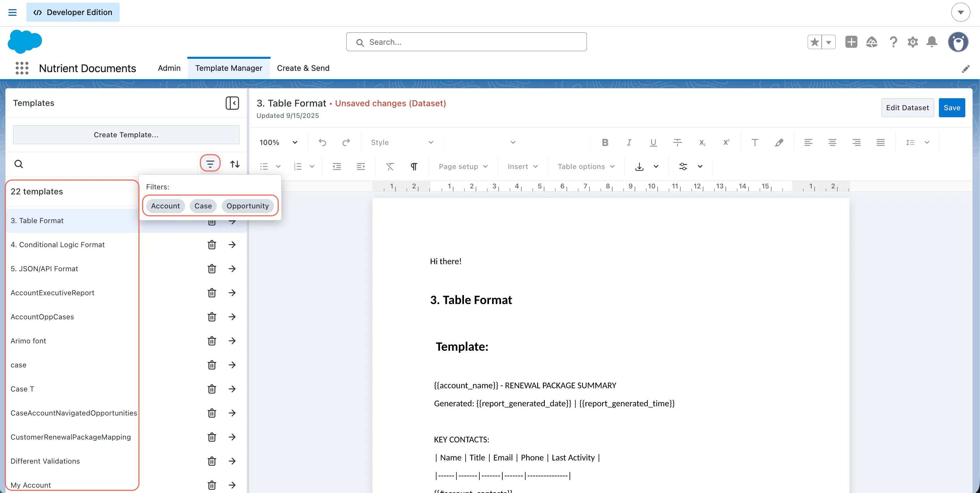Toggle italic formatting
Screen dimensions: 980x493
coord(629,142)
